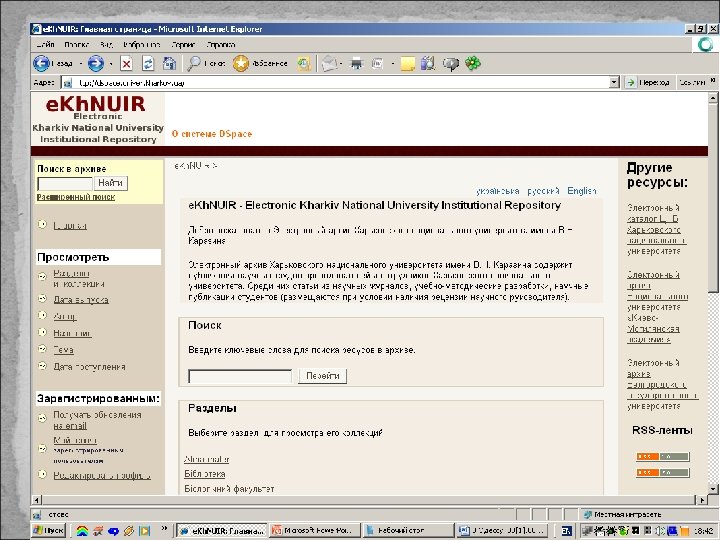The height and width of the screenshot is (540, 720).
Task: Switch to Microsoft PowerPoint taskbar button
Action: [314, 530]
